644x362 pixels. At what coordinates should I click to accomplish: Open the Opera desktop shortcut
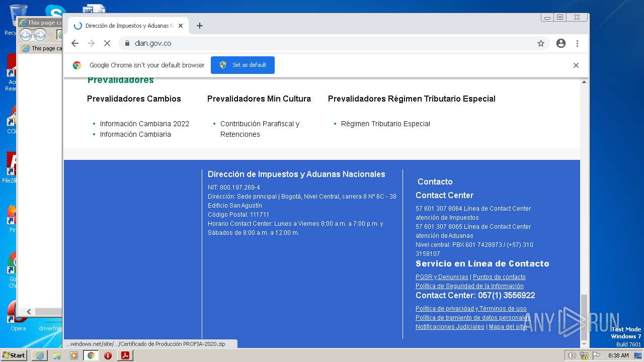pyautogui.click(x=18, y=317)
